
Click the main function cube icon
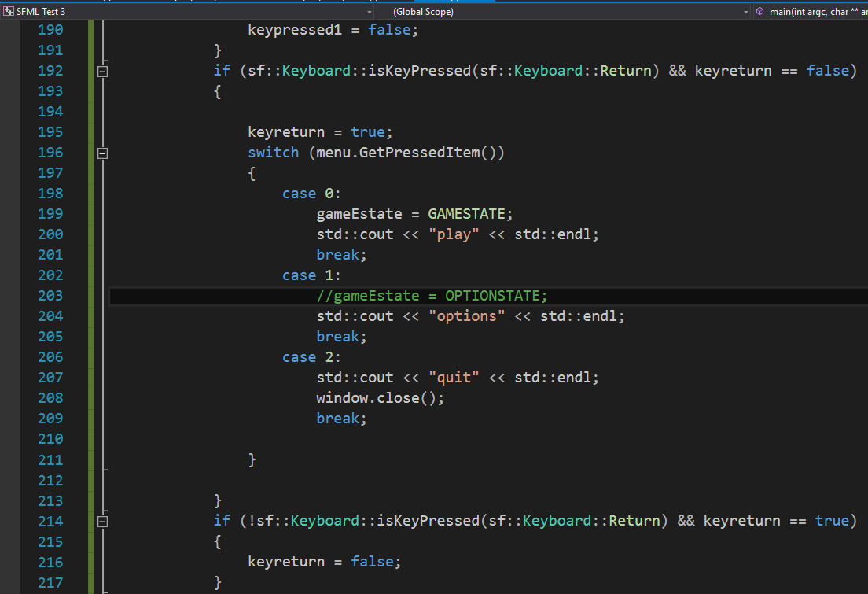759,12
